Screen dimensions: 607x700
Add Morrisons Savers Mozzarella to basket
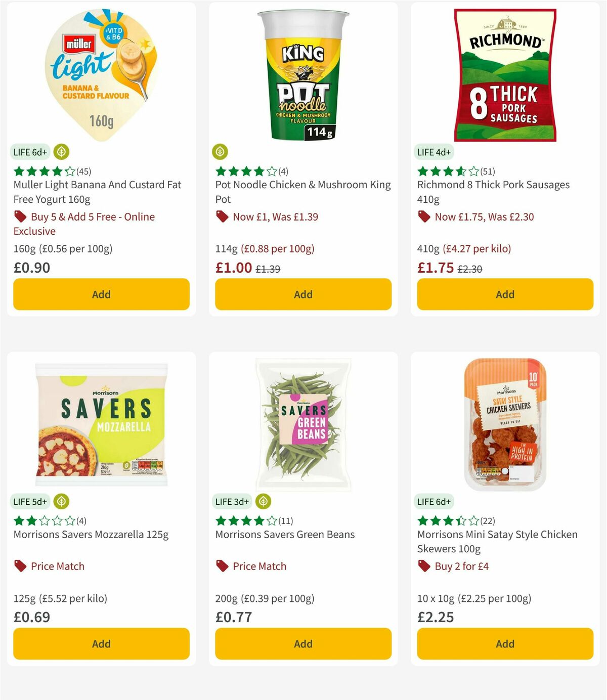[101, 644]
